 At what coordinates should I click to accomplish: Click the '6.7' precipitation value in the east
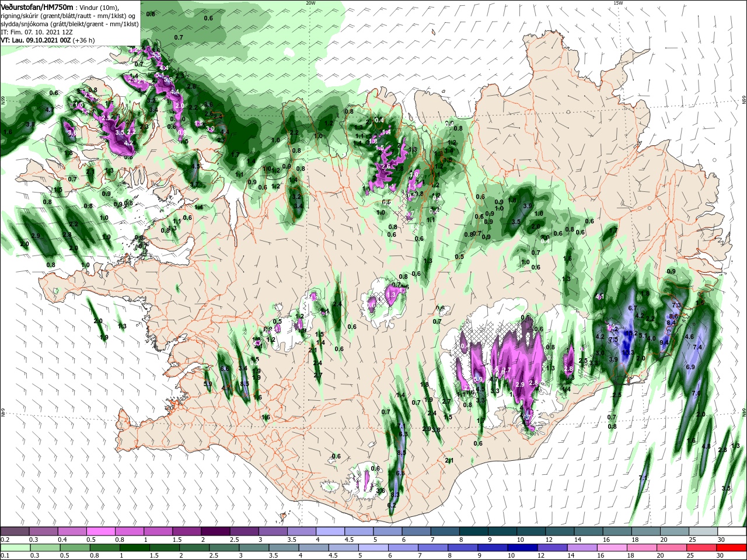pyautogui.click(x=632, y=308)
